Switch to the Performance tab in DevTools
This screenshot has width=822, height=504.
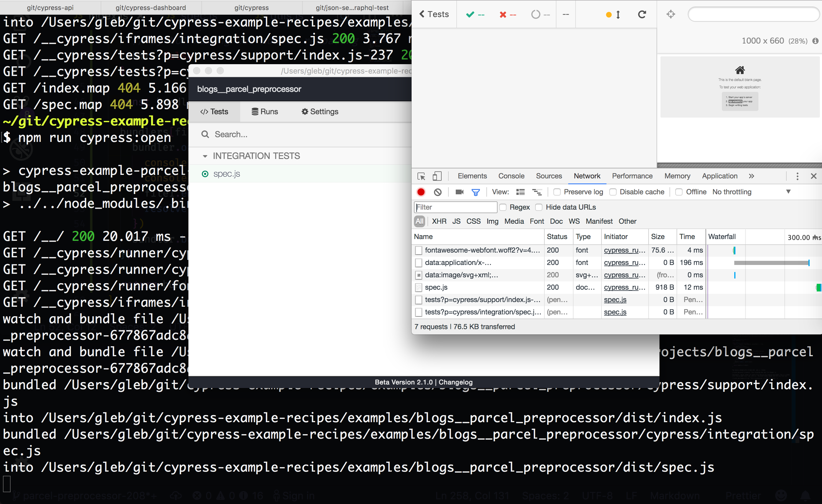tap(632, 176)
